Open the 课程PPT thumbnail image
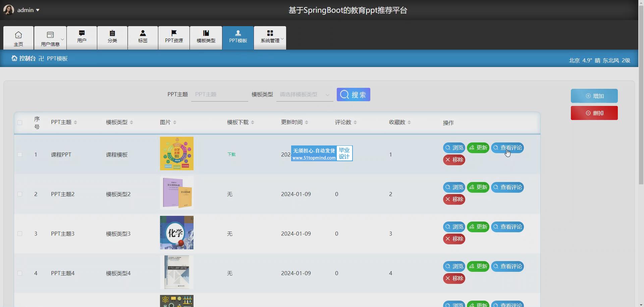The image size is (644, 307). [x=177, y=153]
